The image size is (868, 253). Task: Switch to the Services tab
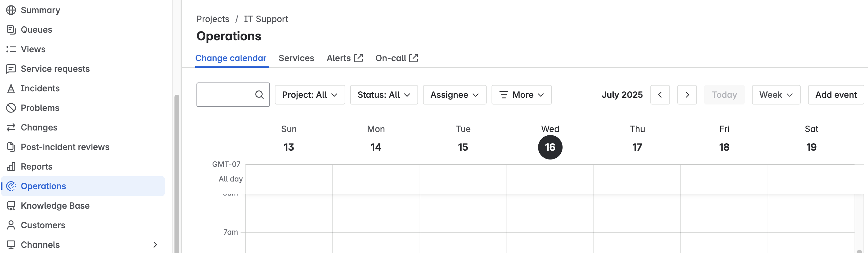tap(296, 58)
